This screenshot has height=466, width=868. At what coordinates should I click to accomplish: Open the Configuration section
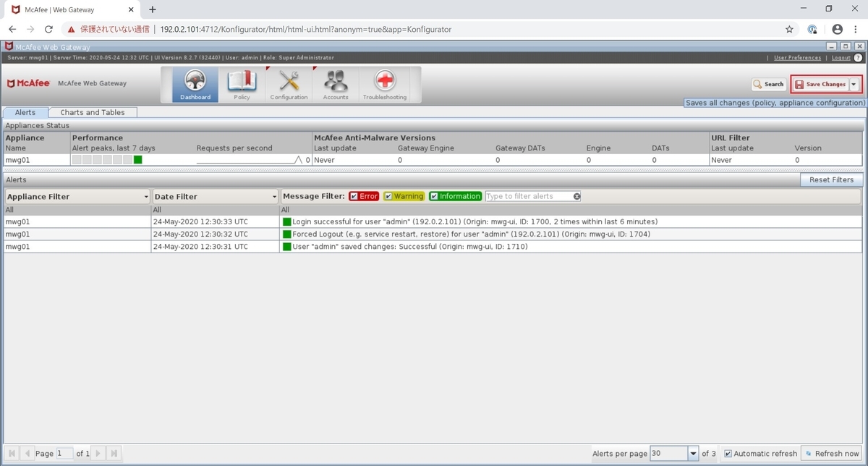click(x=289, y=85)
